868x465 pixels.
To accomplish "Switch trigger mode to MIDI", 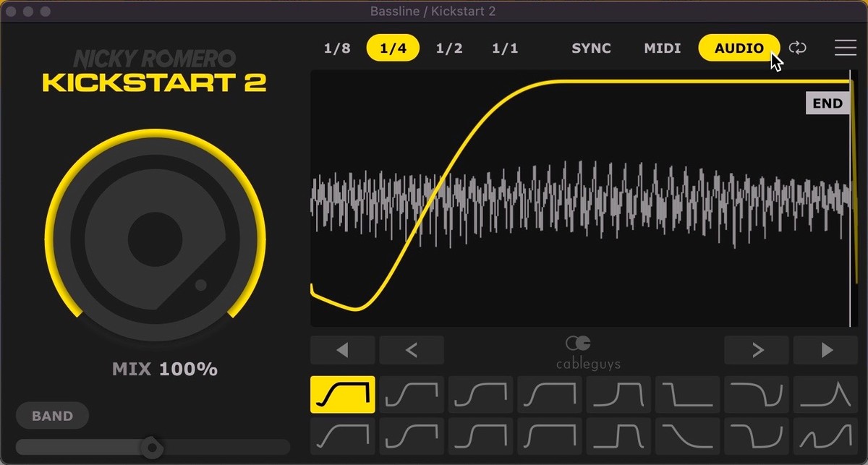I will [662, 48].
